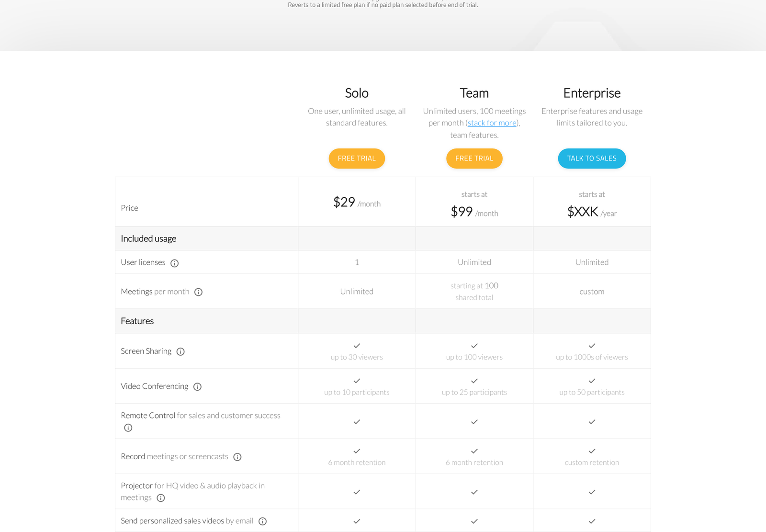Viewport: 766px width, 532px height.
Task: Click Team plan Record meetings checkmark
Action: click(474, 451)
